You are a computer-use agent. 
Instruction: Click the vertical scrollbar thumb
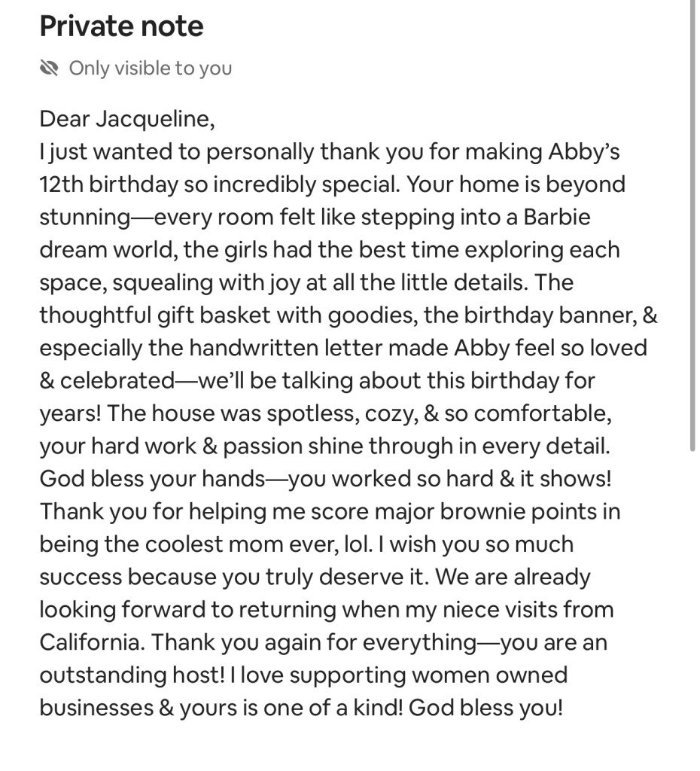pyautogui.click(x=692, y=226)
